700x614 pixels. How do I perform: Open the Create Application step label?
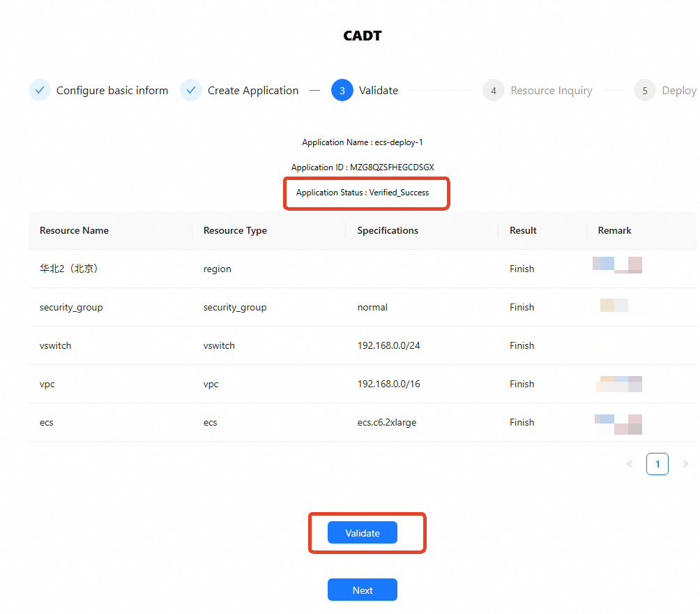click(x=253, y=91)
